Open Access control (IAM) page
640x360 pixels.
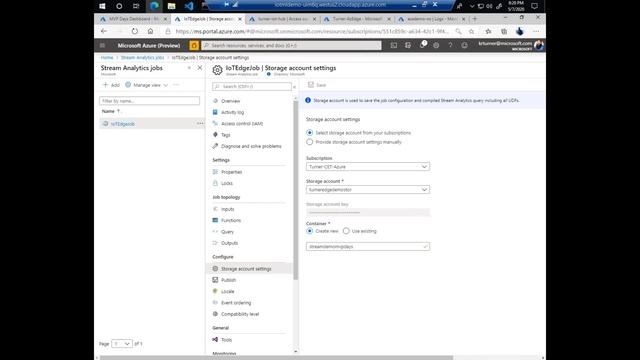pyautogui.click(x=242, y=124)
